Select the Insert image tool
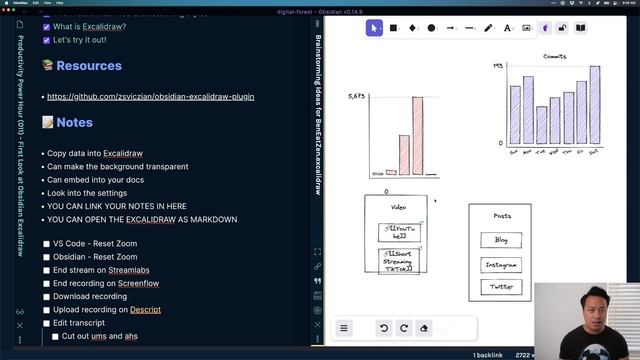This screenshot has height=360, width=640. click(x=526, y=28)
